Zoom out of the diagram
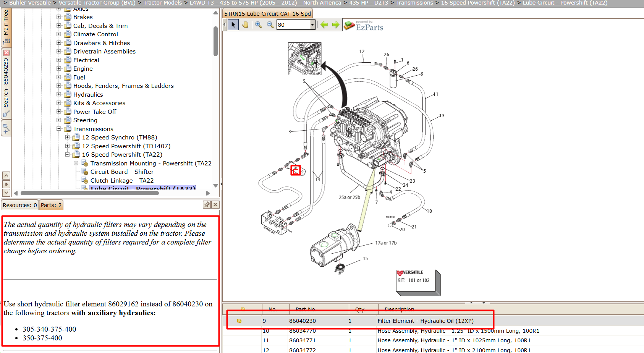The image size is (644, 353). pos(270,25)
